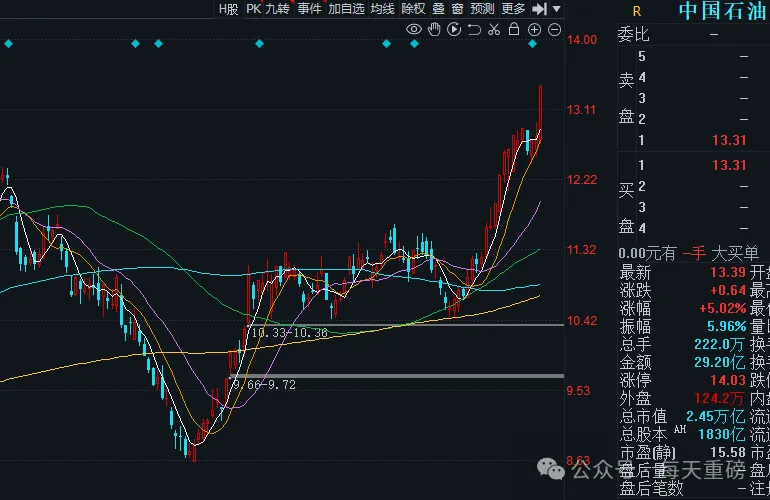Screen dimensions: 770x500
Task: Click the 振幅 value 5.96%
Action: 727,326
